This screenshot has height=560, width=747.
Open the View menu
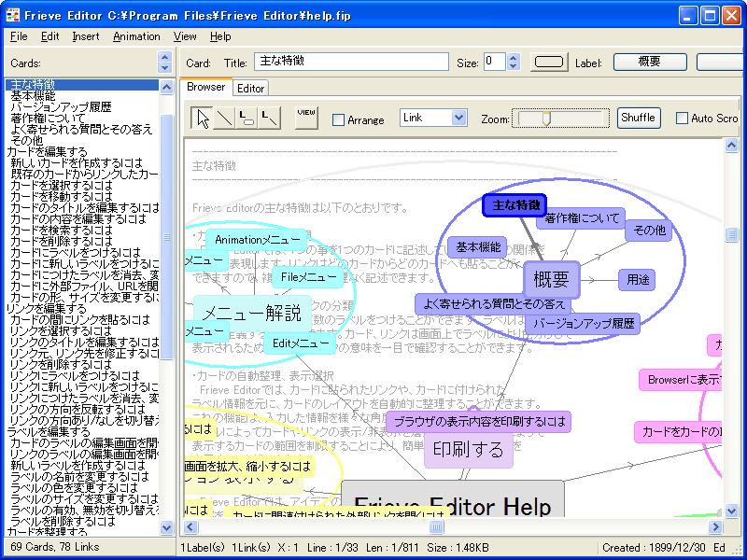click(185, 36)
